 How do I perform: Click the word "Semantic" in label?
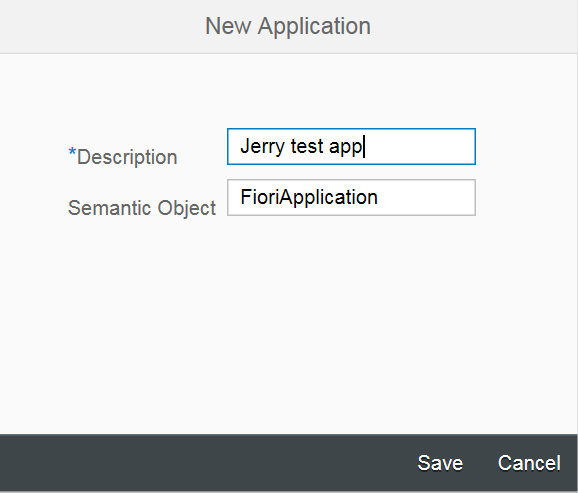pyautogui.click(x=110, y=208)
